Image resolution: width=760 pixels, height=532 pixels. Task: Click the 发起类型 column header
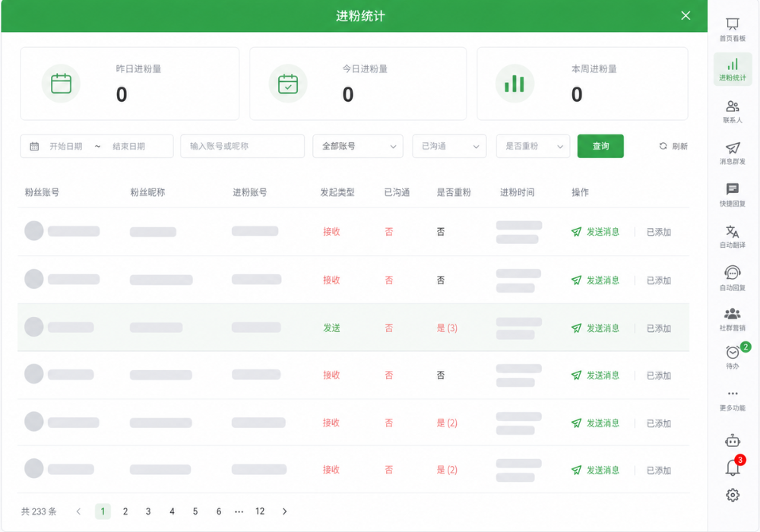point(337,192)
